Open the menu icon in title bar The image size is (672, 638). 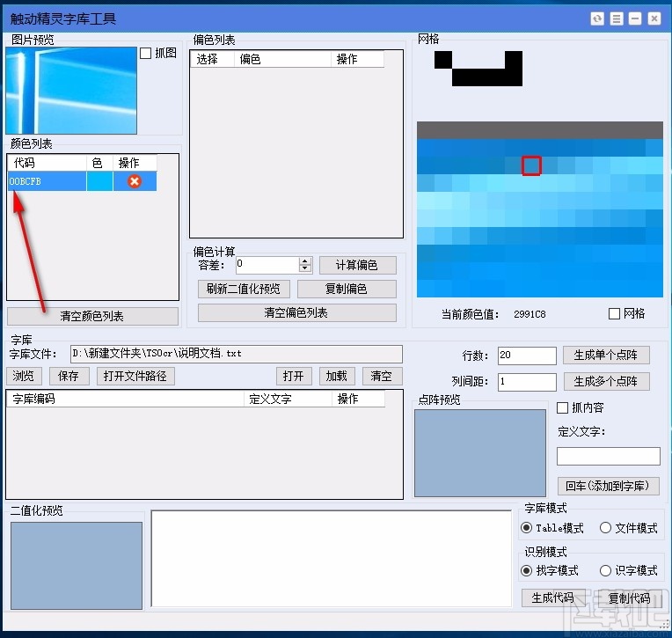click(x=617, y=18)
